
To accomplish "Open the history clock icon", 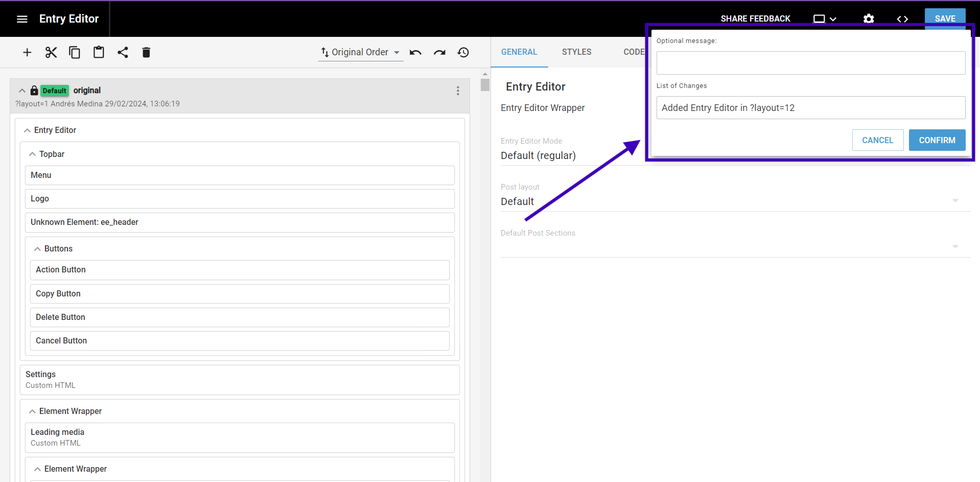I will (x=463, y=52).
